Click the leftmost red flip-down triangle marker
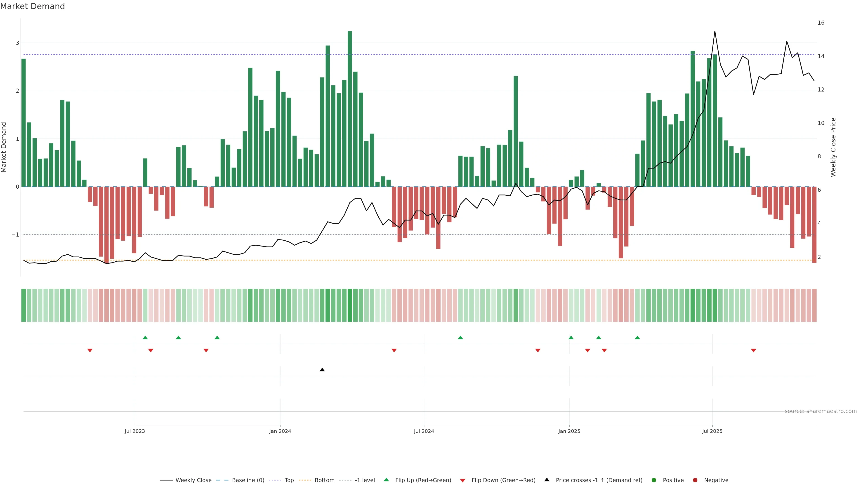Image resolution: width=868 pixels, height=488 pixels. tap(90, 351)
